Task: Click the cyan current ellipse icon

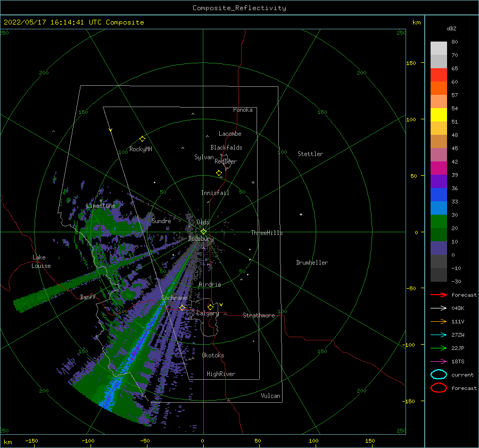Action: [x=439, y=374]
